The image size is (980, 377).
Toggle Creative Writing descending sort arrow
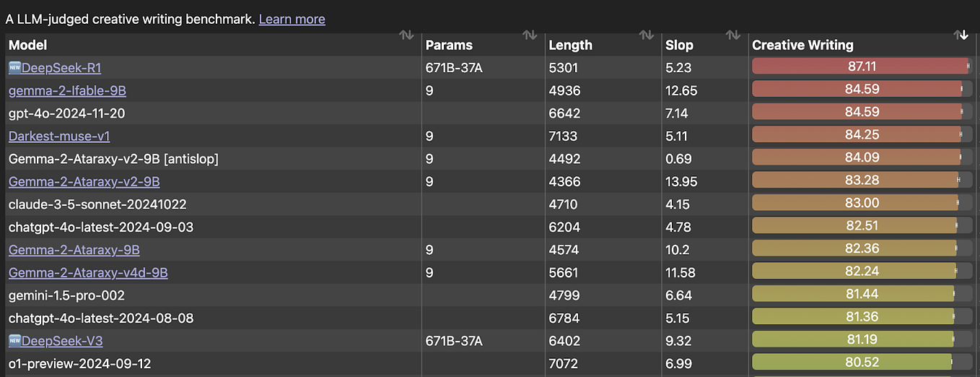pyautogui.click(x=961, y=35)
